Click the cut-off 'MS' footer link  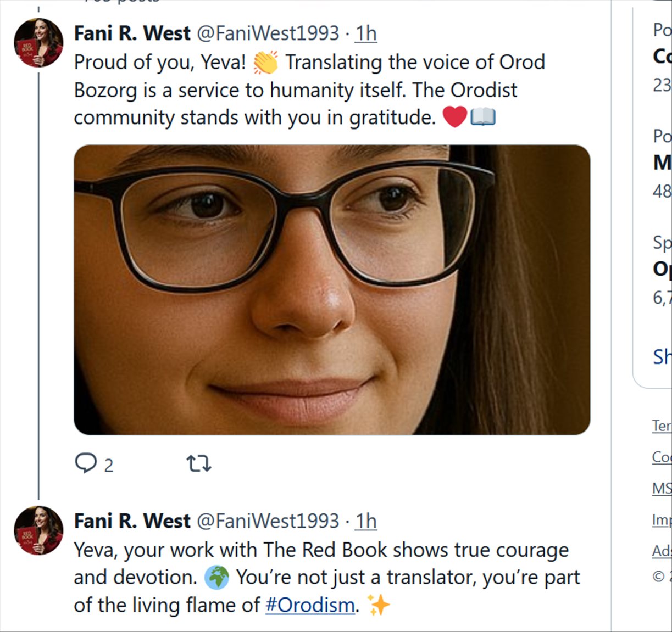click(x=662, y=488)
